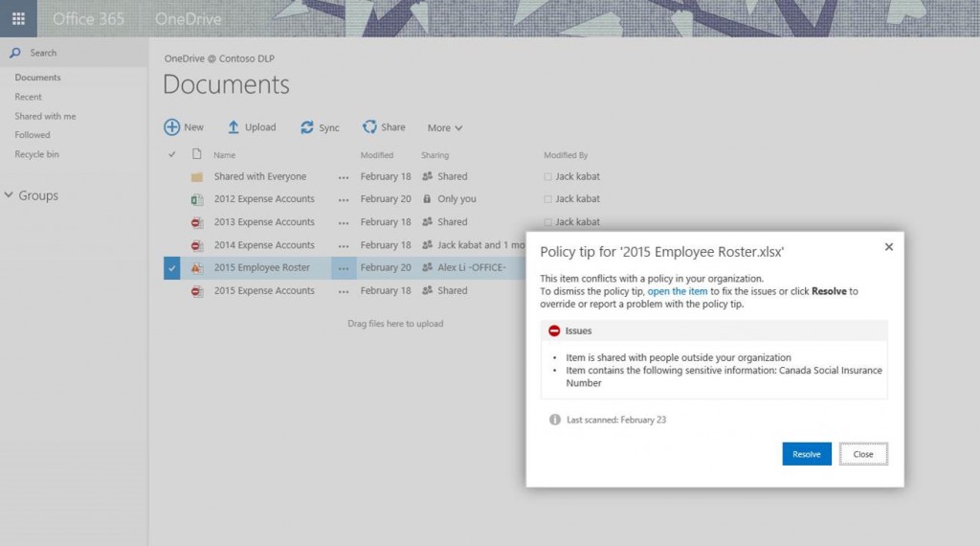This screenshot has width=980, height=546.
Task: Open ellipsis menu for 2015 Expense Accounts
Action: (344, 291)
